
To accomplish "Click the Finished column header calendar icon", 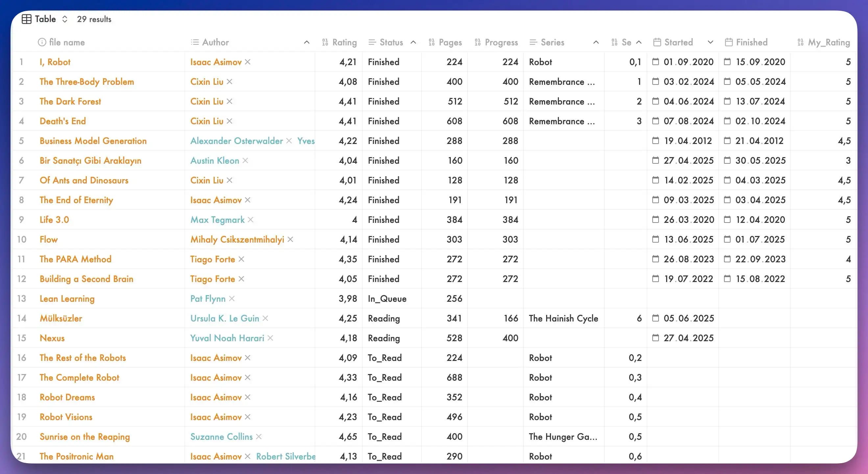I will [x=729, y=42].
